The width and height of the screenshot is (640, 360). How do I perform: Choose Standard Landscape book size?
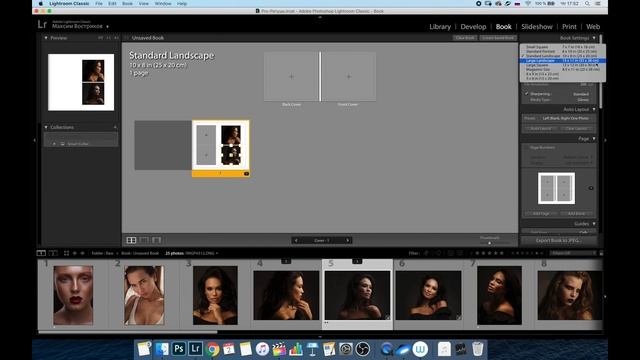coord(562,56)
